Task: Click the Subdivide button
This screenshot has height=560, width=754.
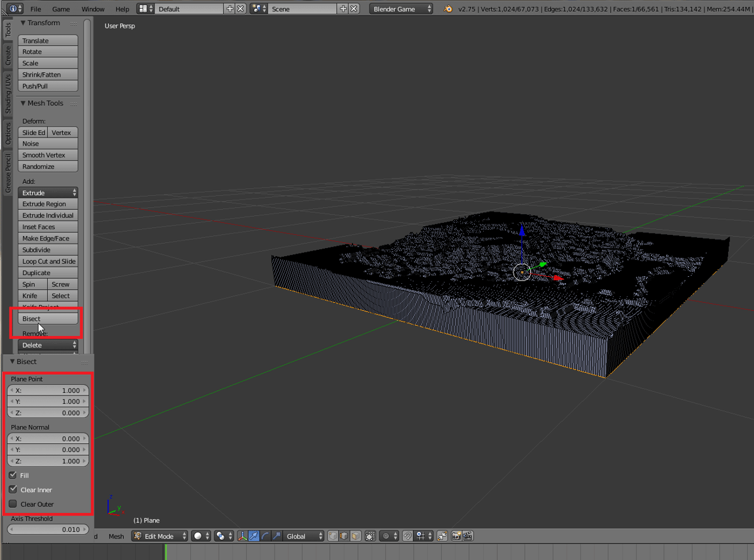Action: click(x=48, y=250)
